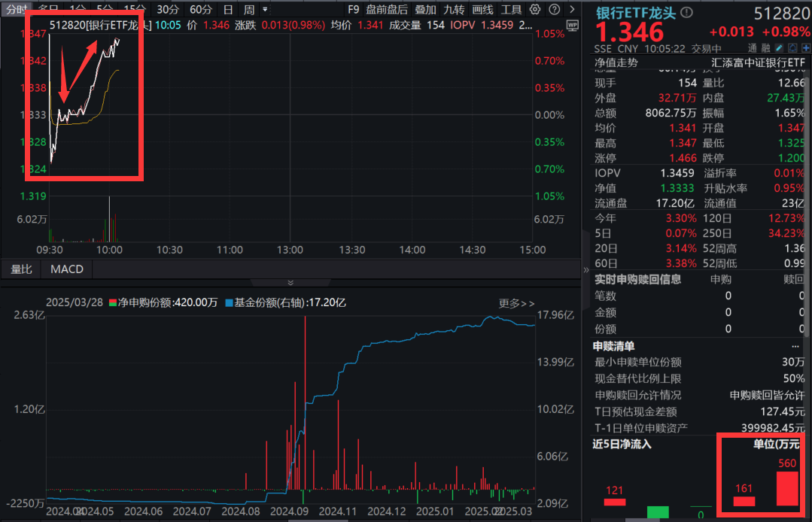The width and height of the screenshot is (812, 522).
Task: Switch to the MACD tab
Action: click(65, 269)
